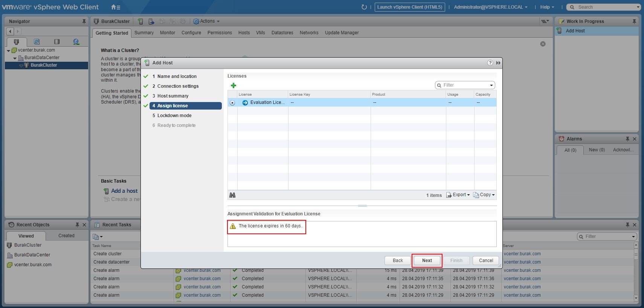Switch to the Summary tab
The height and width of the screenshot is (308, 644).
144,33
